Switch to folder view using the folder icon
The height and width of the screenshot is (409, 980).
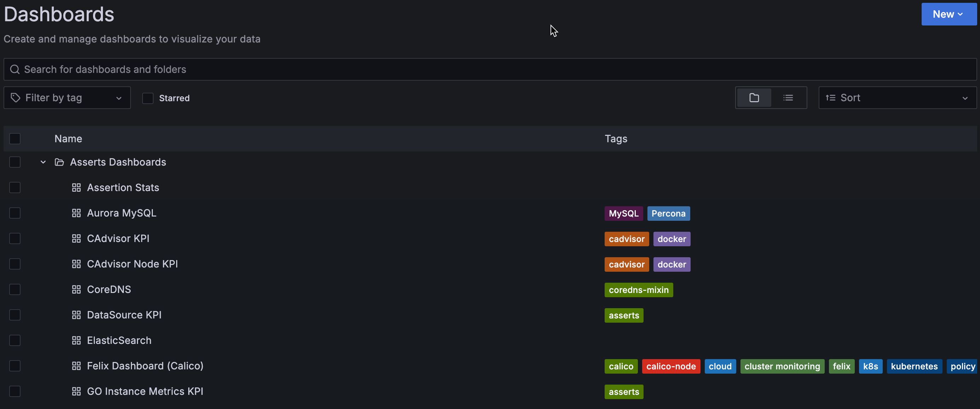(x=754, y=97)
